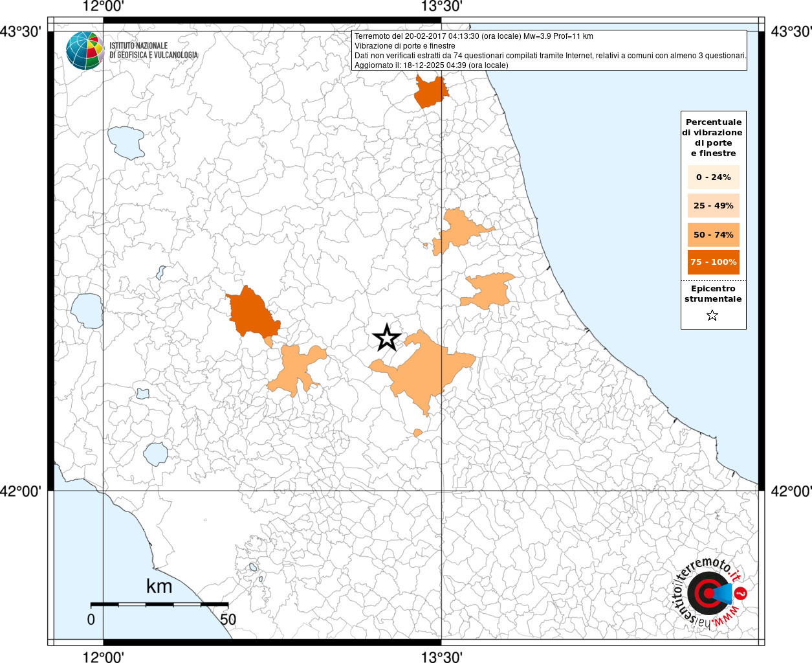Click 'Vibrazione di porte e finestre' subtitle

pyautogui.click(x=405, y=46)
